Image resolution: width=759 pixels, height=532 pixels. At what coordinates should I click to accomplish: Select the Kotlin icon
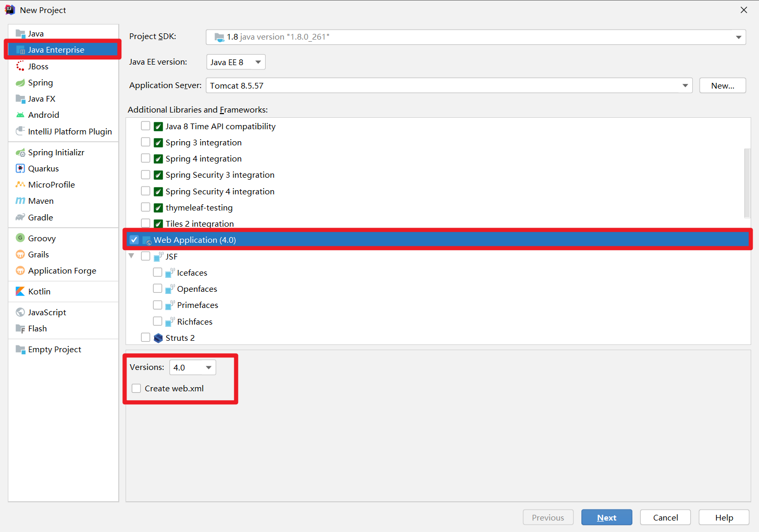tap(20, 292)
